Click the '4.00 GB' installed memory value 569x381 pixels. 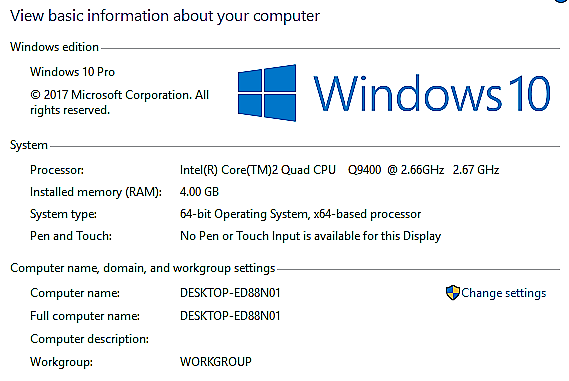pos(199,192)
